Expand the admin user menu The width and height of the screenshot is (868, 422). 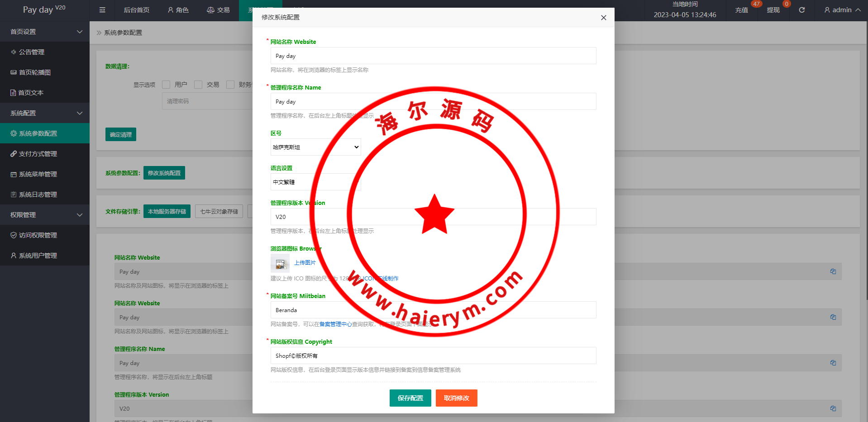point(842,10)
